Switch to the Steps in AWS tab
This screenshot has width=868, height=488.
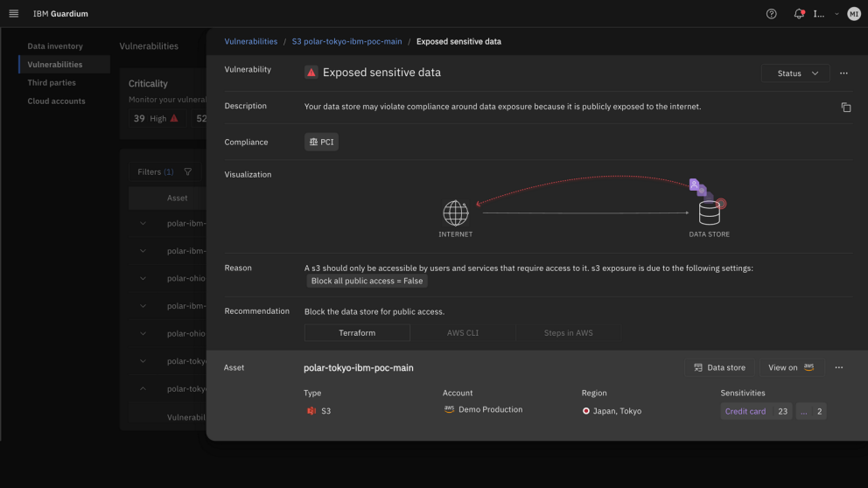click(568, 332)
